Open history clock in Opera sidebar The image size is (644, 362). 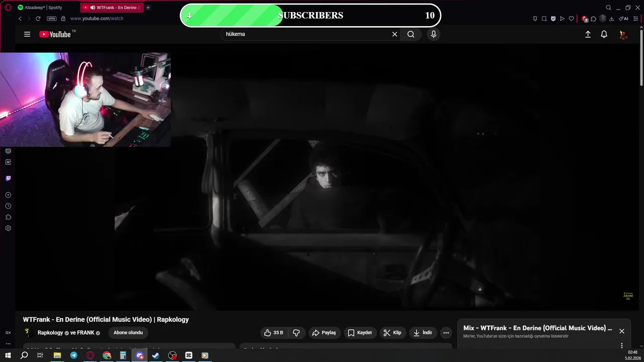[x=8, y=206]
